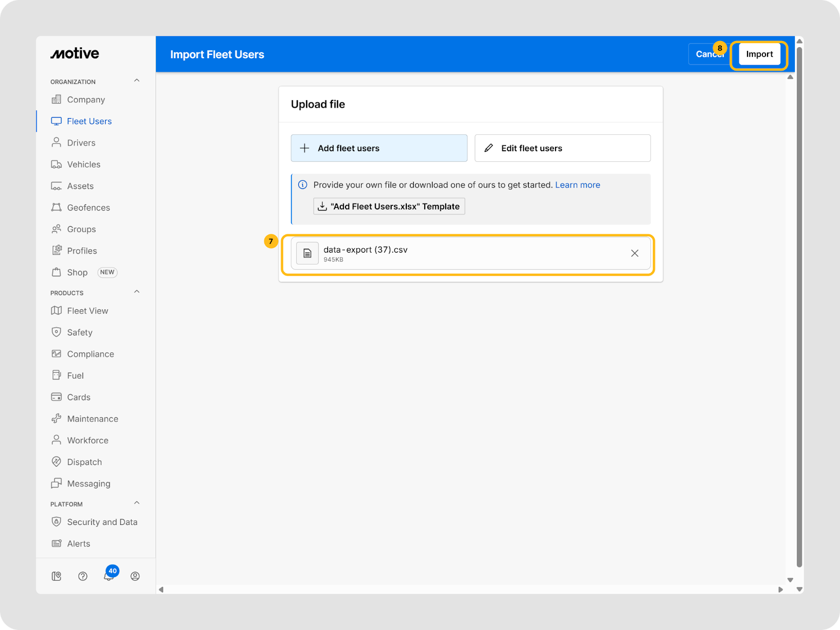This screenshot has width=840, height=630.
Task: Download the Add Fleet Users.xlsx template
Action: coord(389,206)
